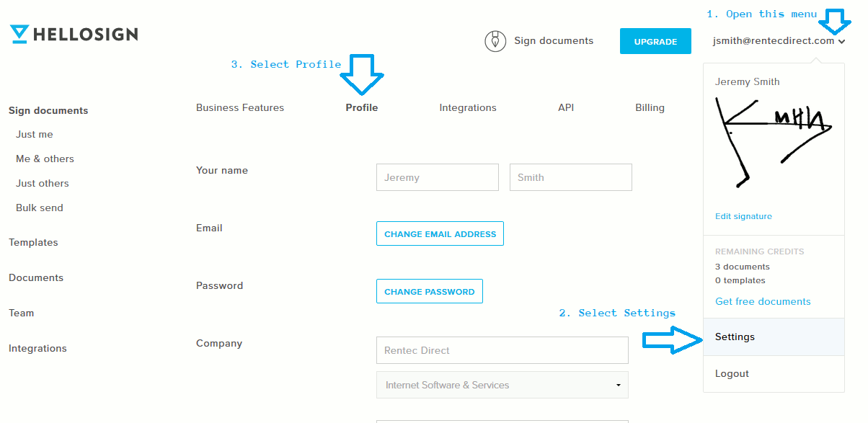Image resolution: width=868 pixels, height=423 pixels.
Task: Open the Billing tab
Action: coord(650,107)
